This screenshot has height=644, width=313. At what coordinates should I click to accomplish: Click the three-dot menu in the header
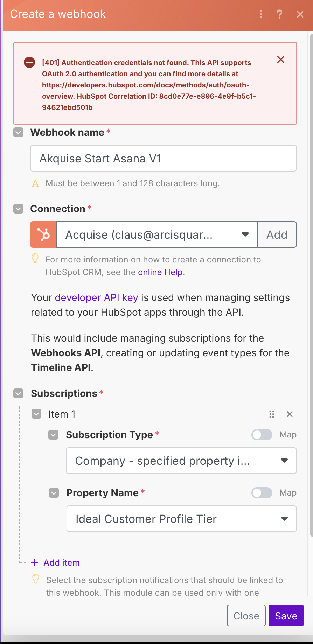261,14
